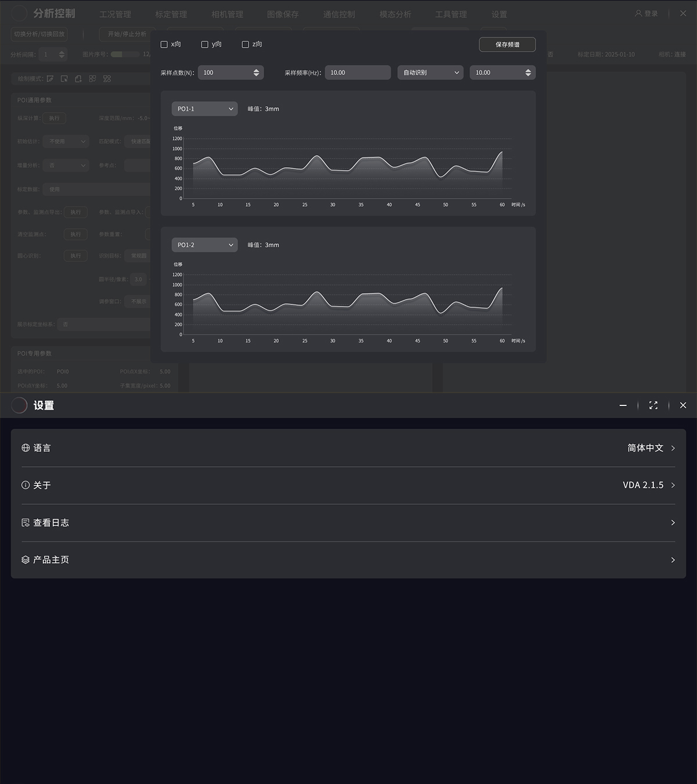Toggle fullscreen for the 设置 window
Screen dimensions: 697x784
coord(653,405)
